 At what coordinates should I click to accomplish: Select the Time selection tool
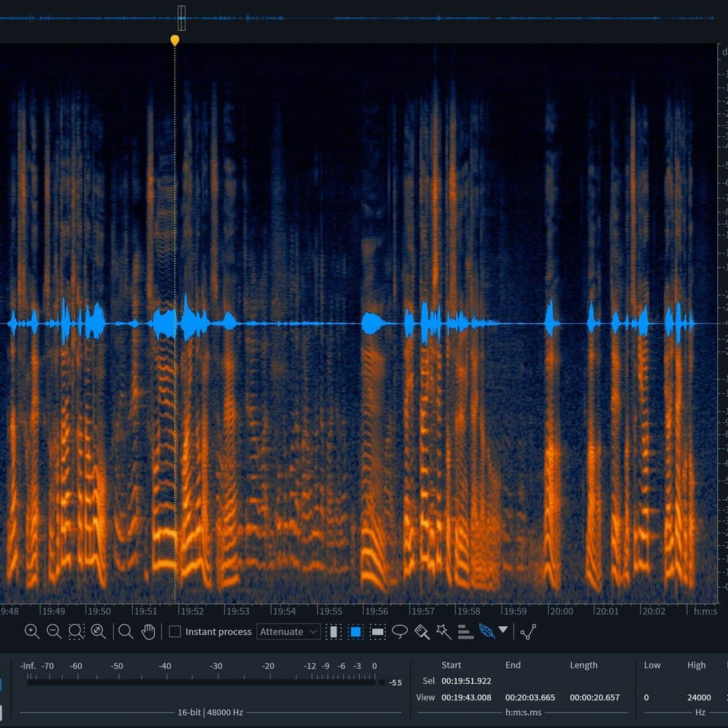pyautogui.click(x=334, y=632)
